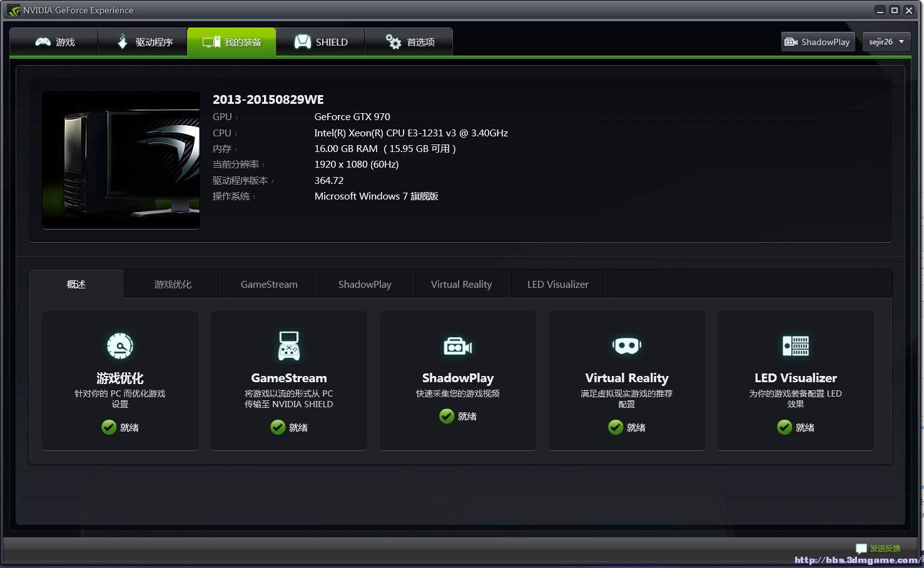Select the 概述 sub-tab

[x=76, y=284]
